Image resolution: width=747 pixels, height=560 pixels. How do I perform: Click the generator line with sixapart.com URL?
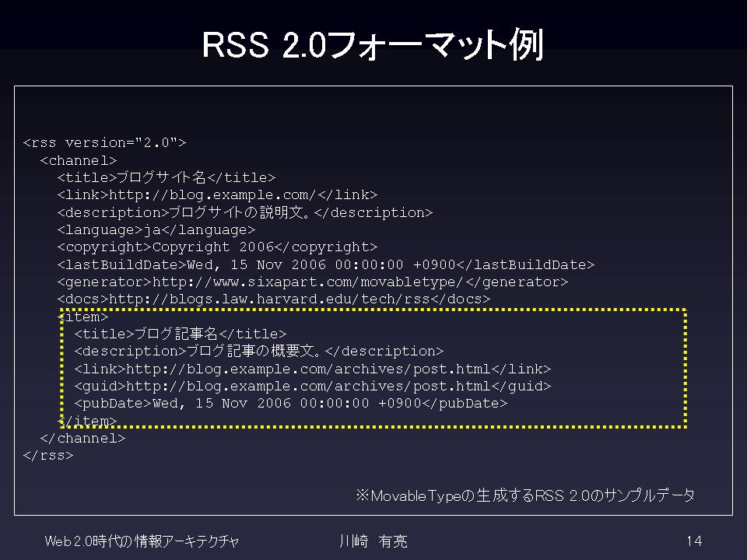pyautogui.click(x=313, y=282)
